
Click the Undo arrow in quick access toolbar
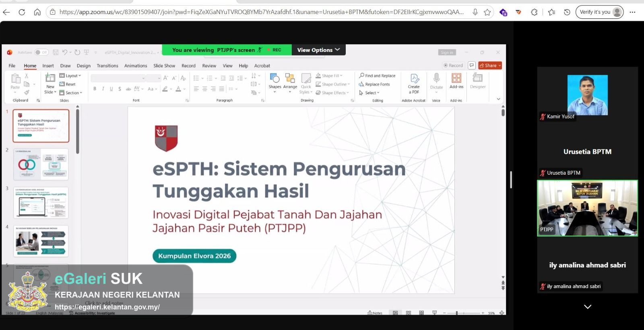(x=64, y=52)
